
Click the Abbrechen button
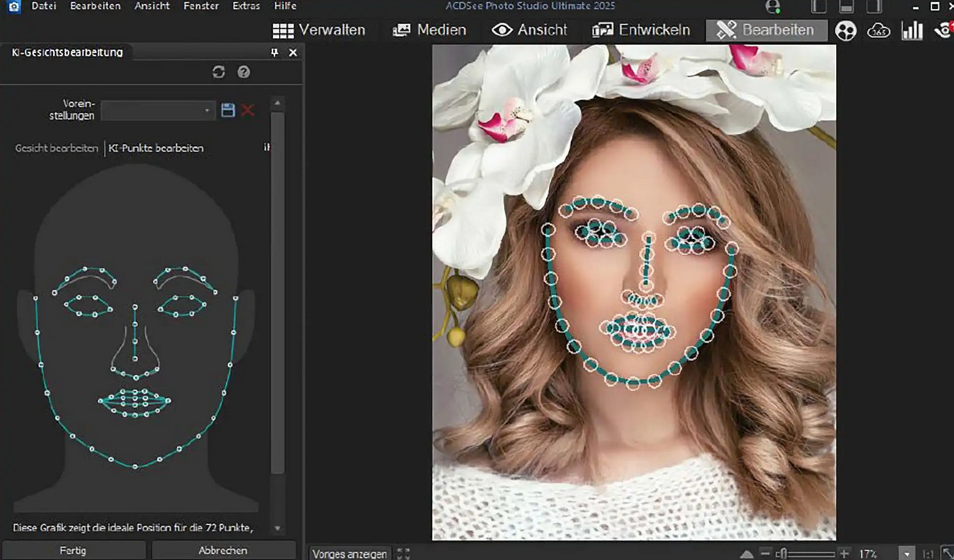(x=223, y=551)
